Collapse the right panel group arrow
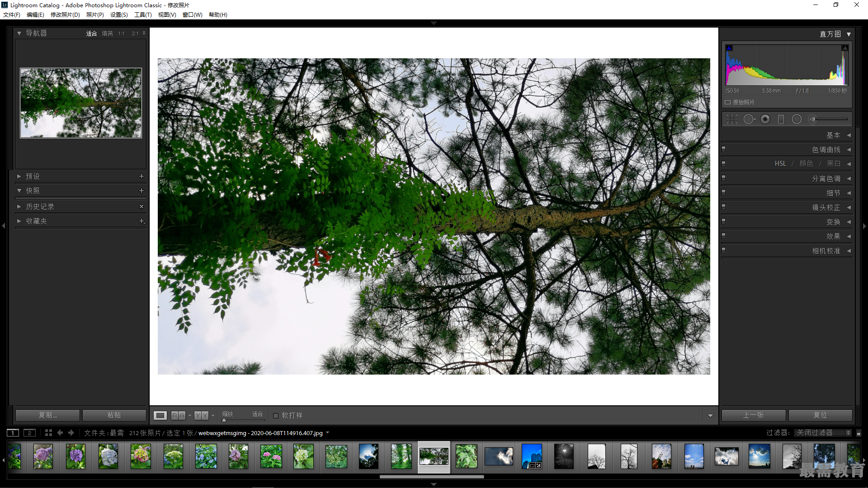The width and height of the screenshot is (868, 488). [864, 225]
